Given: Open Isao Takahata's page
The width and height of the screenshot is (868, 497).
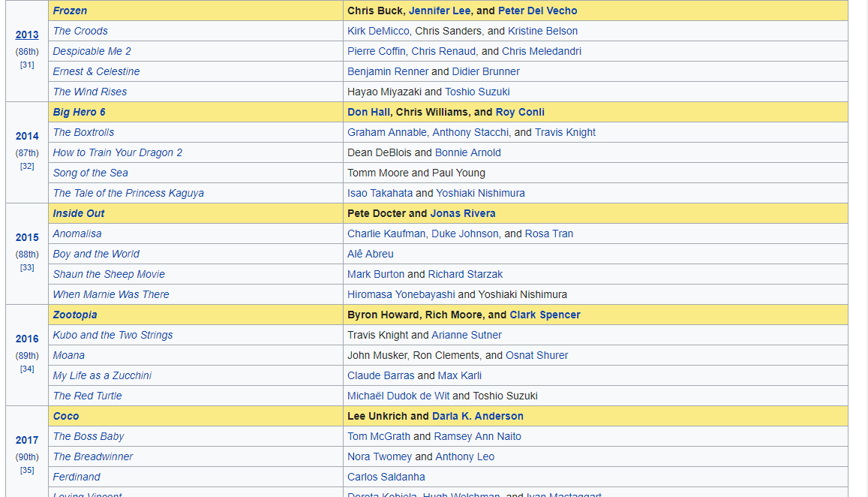Looking at the screenshot, I should point(380,193).
